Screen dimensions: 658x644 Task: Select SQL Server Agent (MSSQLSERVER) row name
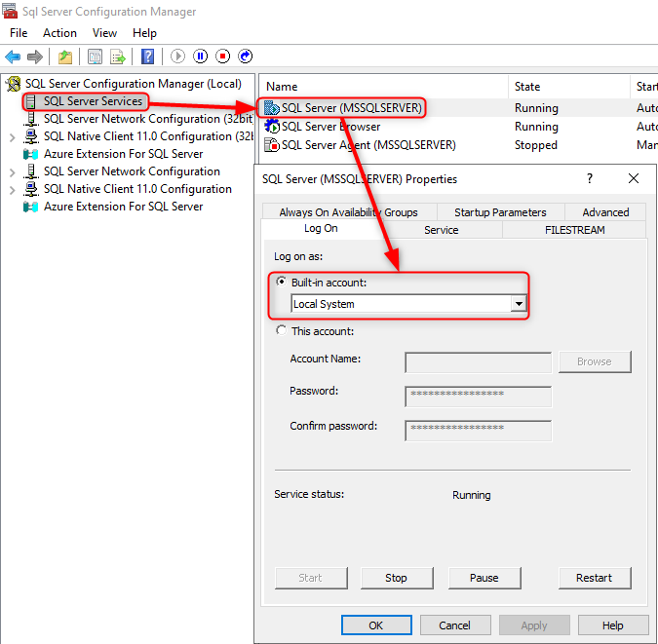click(x=368, y=145)
